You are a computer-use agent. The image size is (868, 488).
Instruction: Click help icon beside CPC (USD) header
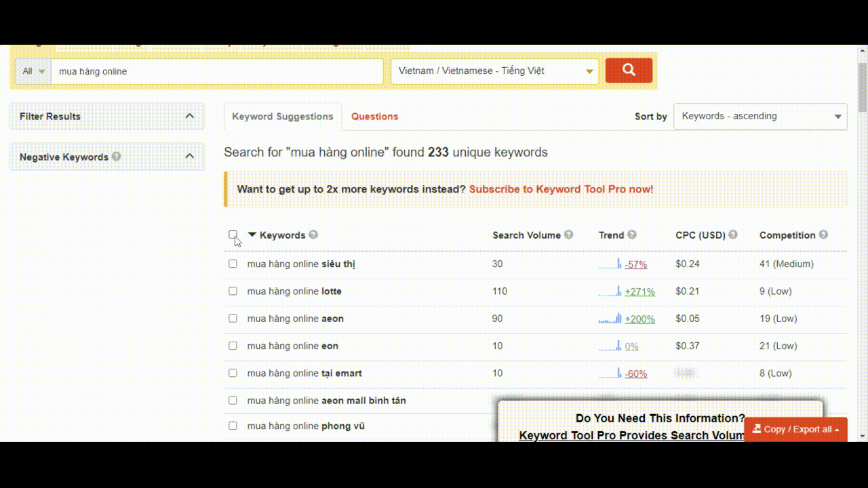coord(733,235)
